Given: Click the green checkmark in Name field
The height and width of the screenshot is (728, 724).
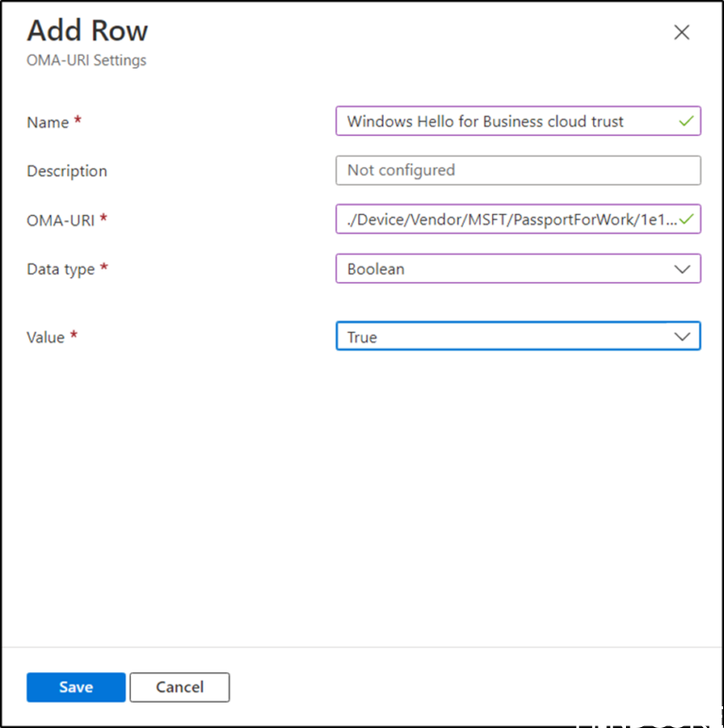Looking at the screenshot, I should pos(686,122).
